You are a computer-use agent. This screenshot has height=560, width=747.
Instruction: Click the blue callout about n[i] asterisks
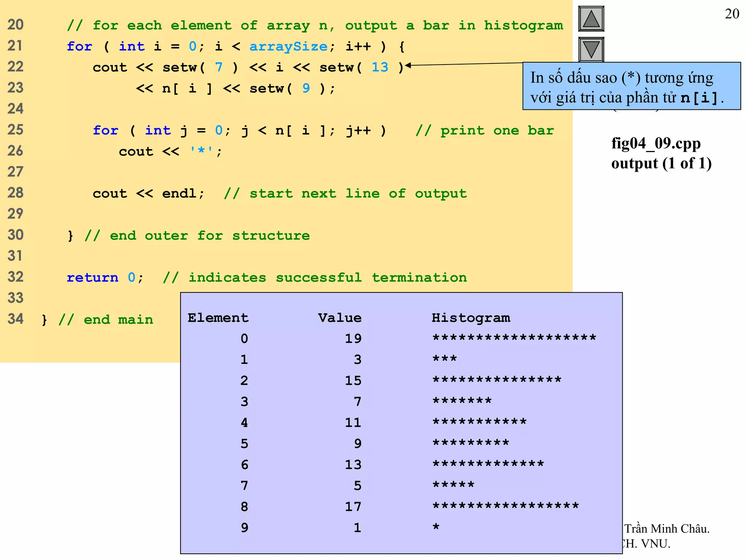click(631, 86)
